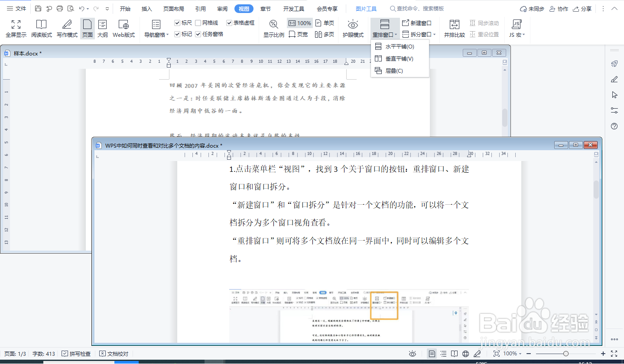
Task: Switch to outline view
Action: coord(103,29)
